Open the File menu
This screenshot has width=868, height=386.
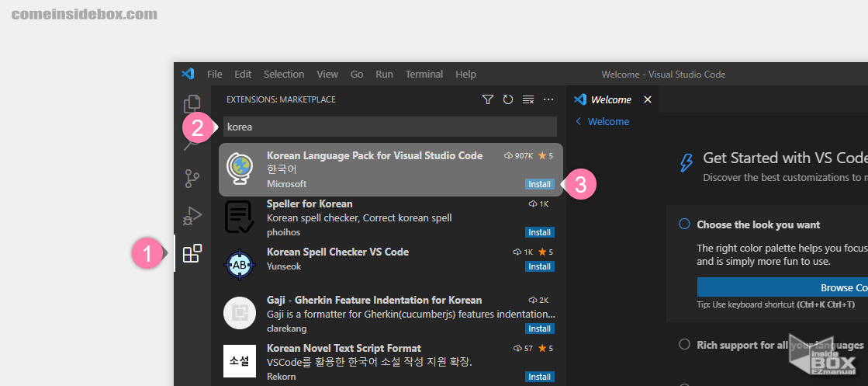pos(215,75)
